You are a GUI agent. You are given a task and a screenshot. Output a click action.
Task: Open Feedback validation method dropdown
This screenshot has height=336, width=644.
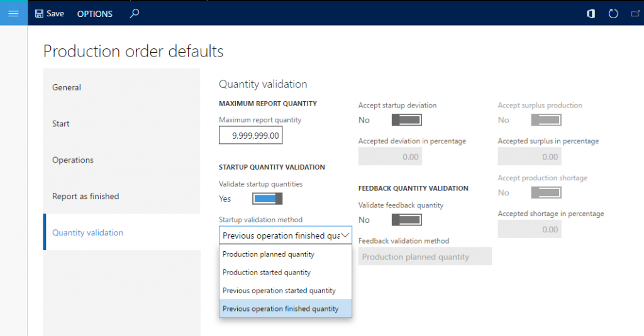click(x=425, y=257)
